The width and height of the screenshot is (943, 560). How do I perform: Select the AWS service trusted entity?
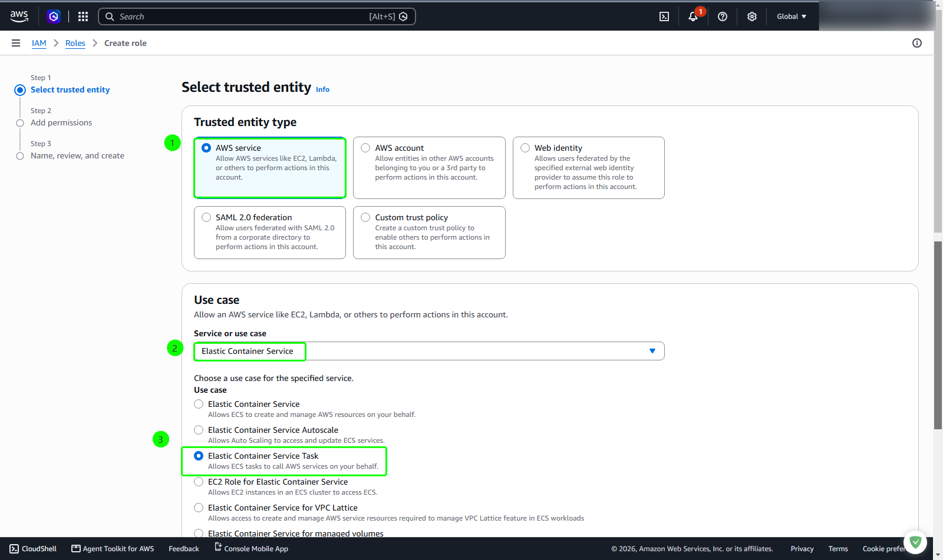(x=270, y=168)
